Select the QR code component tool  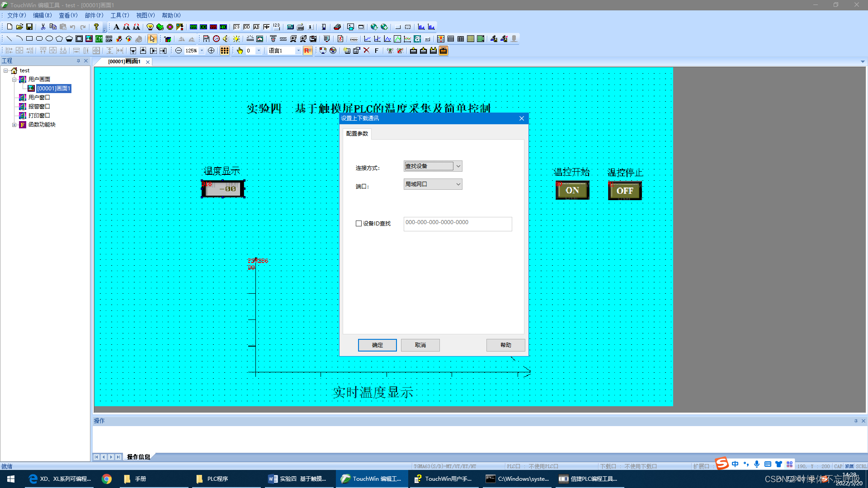(109, 38)
